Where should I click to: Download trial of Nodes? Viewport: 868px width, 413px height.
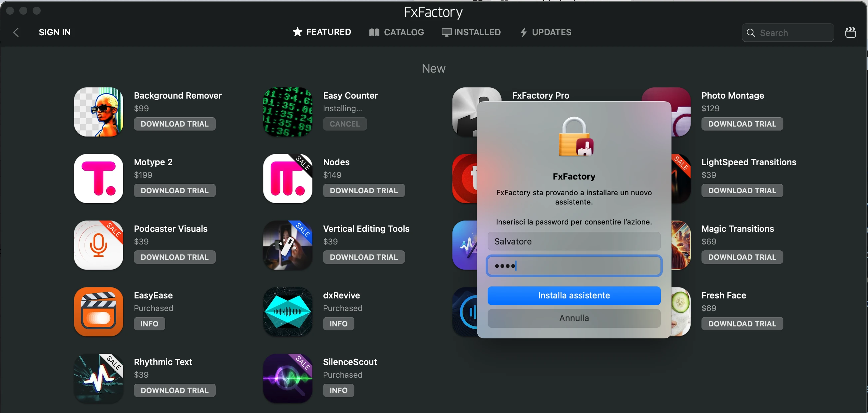tap(364, 191)
